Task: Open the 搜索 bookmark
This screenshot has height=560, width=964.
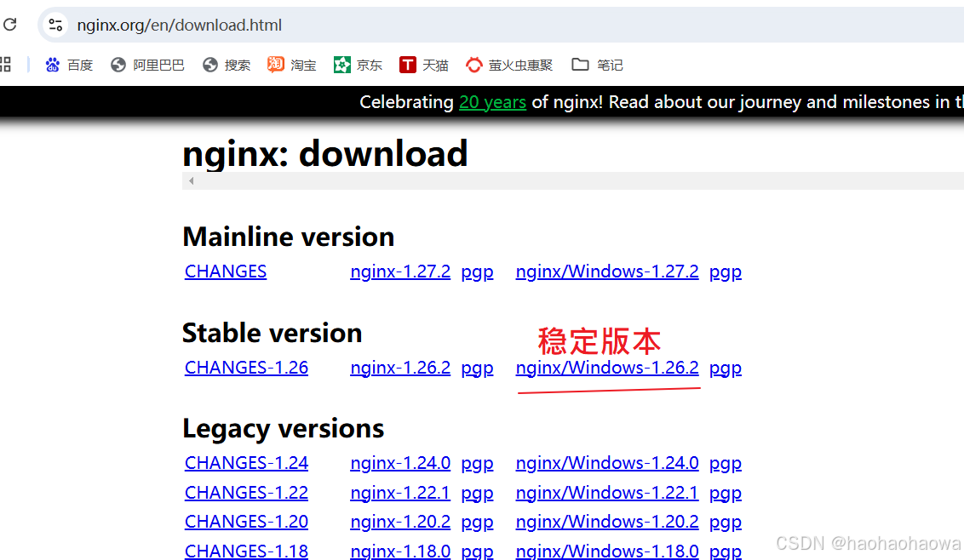Action: (x=227, y=65)
